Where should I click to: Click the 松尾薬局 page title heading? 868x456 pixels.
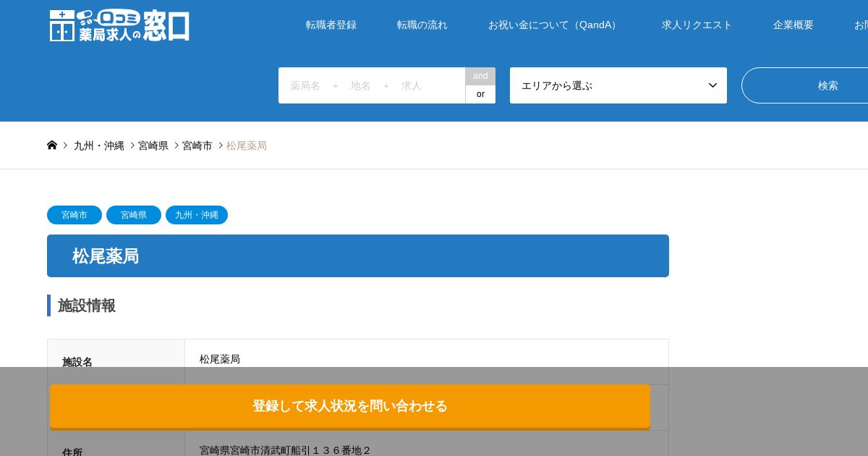[358, 256]
